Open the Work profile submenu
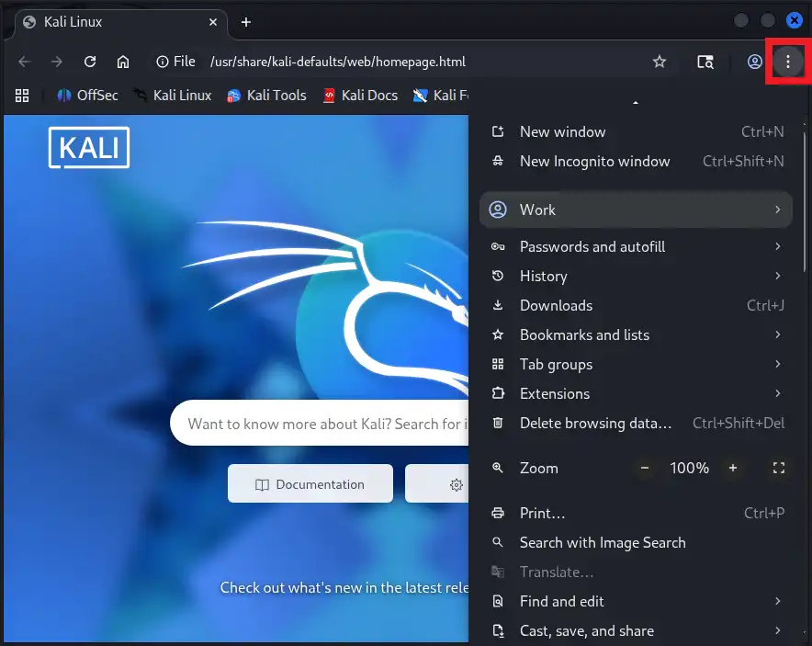 538,210
